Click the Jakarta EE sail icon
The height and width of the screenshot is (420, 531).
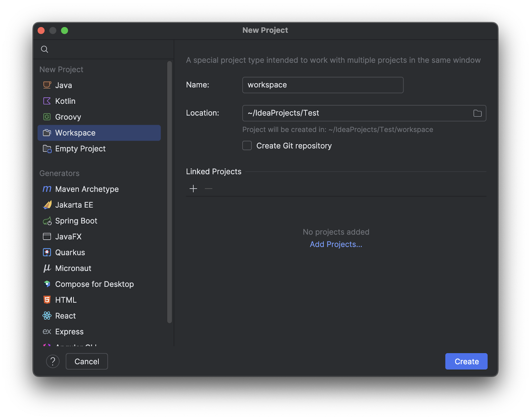click(x=47, y=205)
